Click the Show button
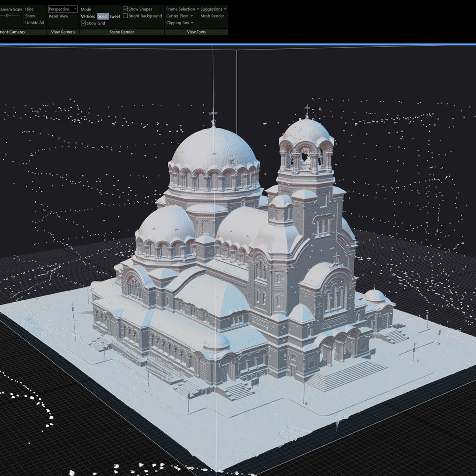The width and height of the screenshot is (476, 476). (29, 16)
